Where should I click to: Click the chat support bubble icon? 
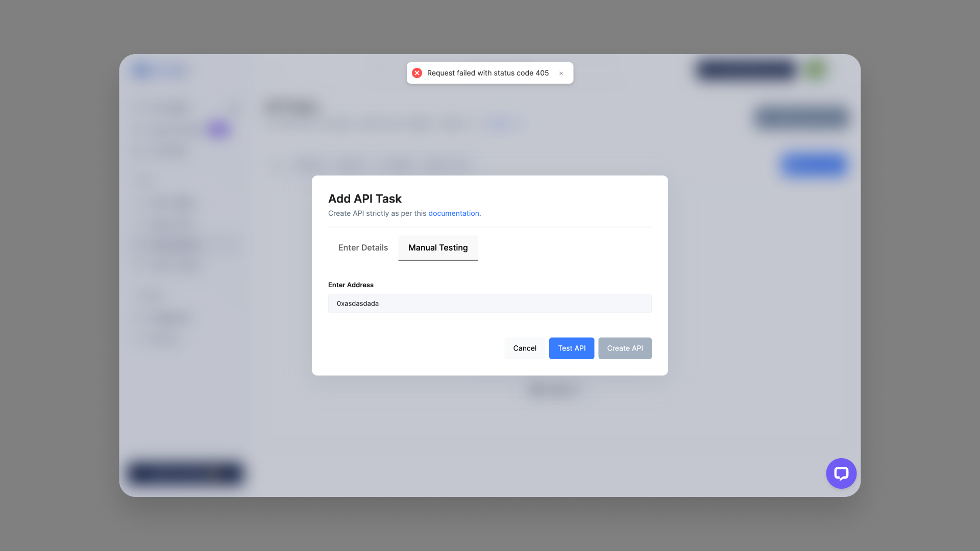click(x=841, y=473)
